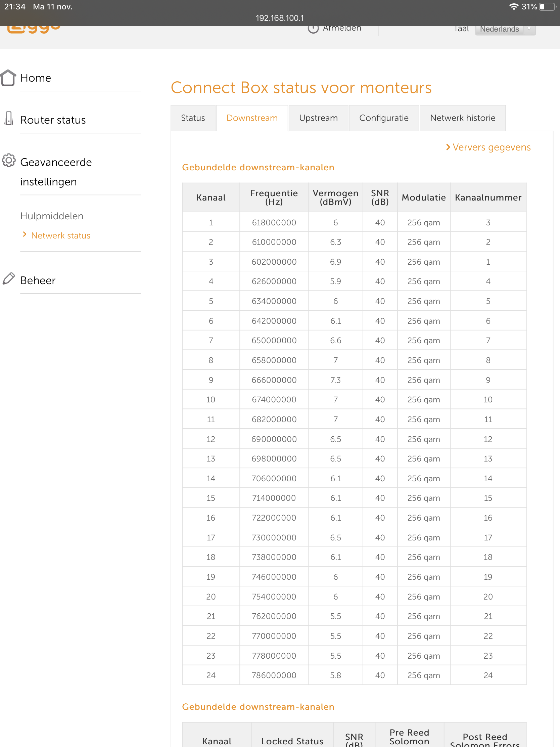Click the Frequentie (Hz) column header
This screenshot has height=747, width=560.
click(x=274, y=197)
